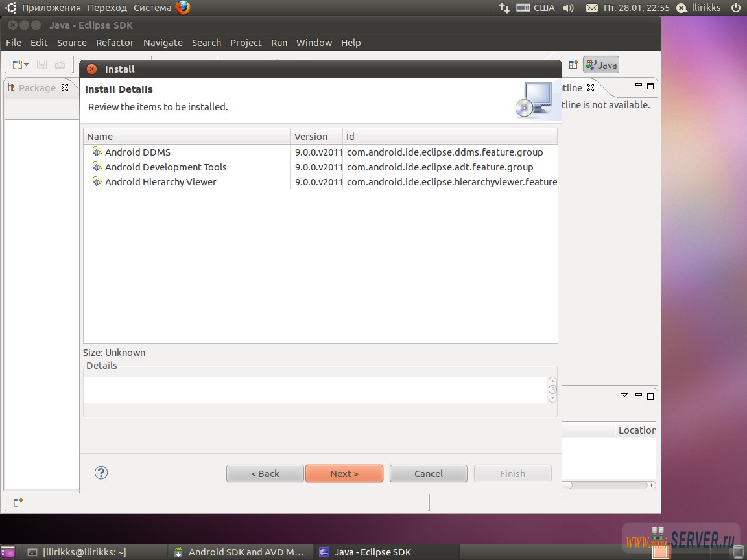Close the Package Explorer view tab

[65, 87]
